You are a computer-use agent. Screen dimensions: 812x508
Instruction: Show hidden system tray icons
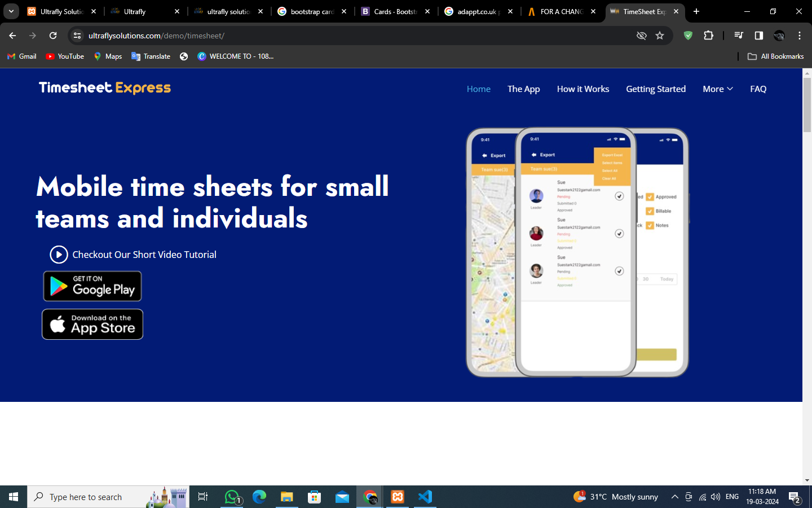[x=674, y=497]
